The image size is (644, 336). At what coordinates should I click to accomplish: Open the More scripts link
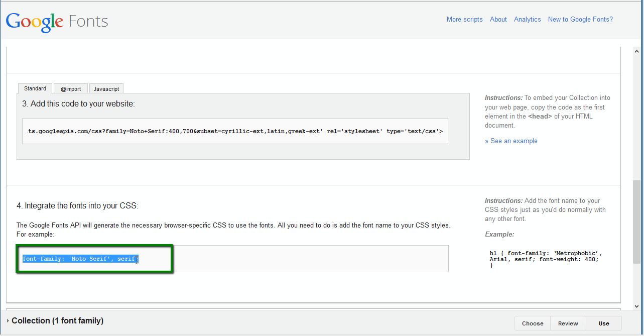pyautogui.click(x=464, y=20)
